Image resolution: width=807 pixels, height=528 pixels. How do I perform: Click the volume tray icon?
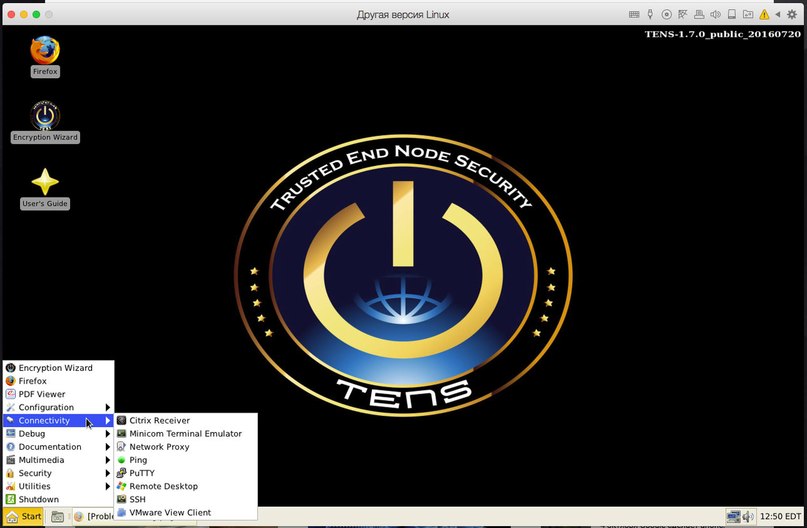(x=748, y=516)
